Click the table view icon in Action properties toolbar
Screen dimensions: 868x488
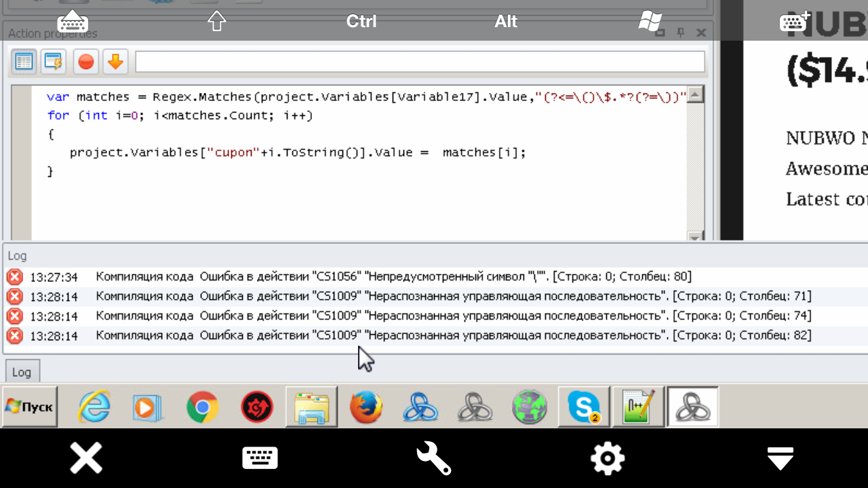click(x=24, y=62)
